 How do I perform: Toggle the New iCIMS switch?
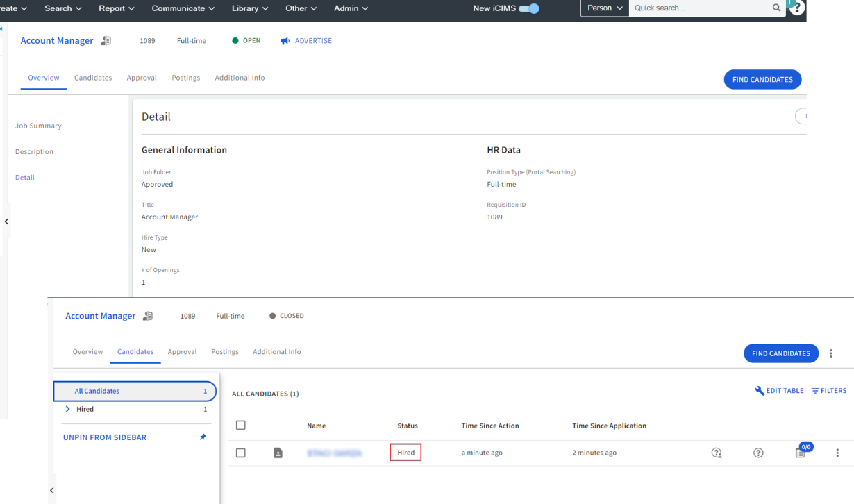pyautogui.click(x=529, y=8)
